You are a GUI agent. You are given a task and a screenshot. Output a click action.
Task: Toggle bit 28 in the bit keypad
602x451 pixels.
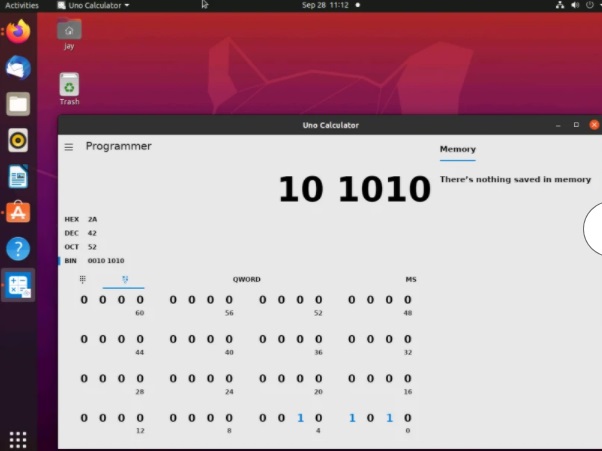tap(140, 378)
